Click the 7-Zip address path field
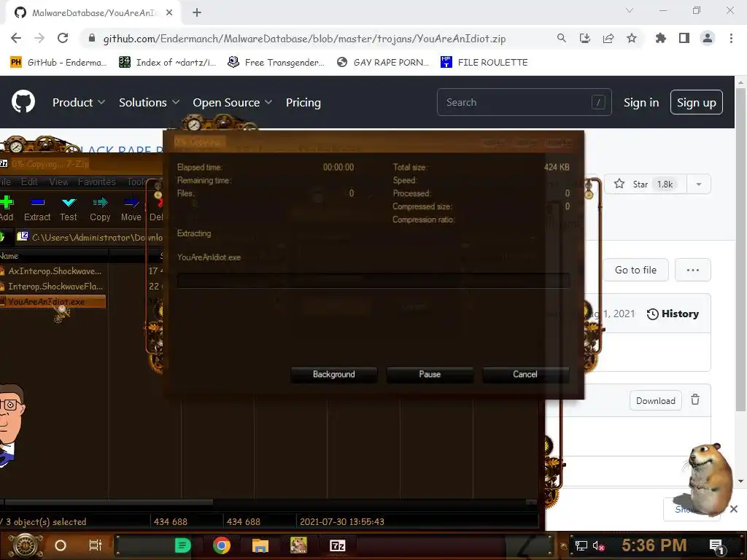This screenshot has height=560, width=747. coord(90,237)
